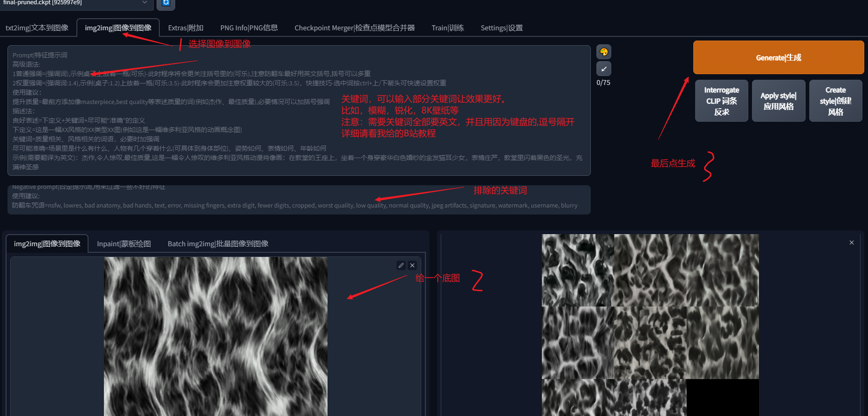Viewport: 868px width, 416px height.
Task: Select the Train tab
Action: tap(447, 28)
